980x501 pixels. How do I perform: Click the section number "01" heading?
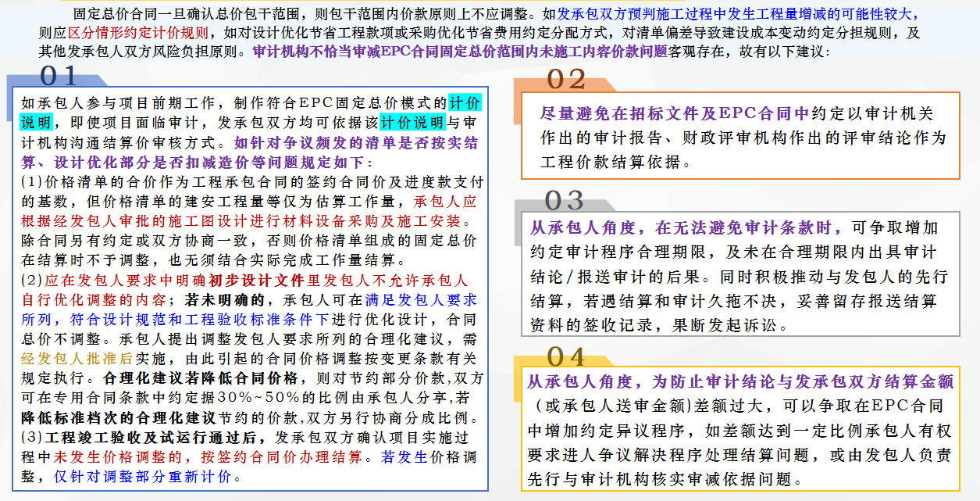pos(59,76)
